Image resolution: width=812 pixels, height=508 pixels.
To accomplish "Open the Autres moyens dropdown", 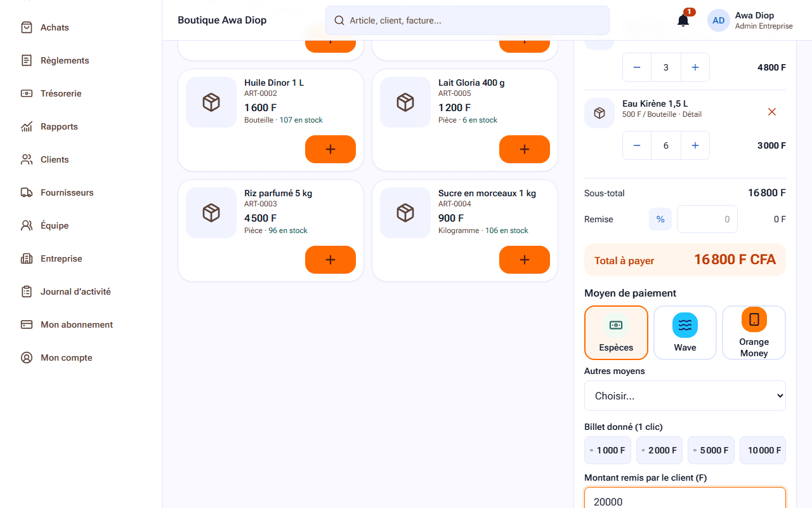I will (x=685, y=396).
